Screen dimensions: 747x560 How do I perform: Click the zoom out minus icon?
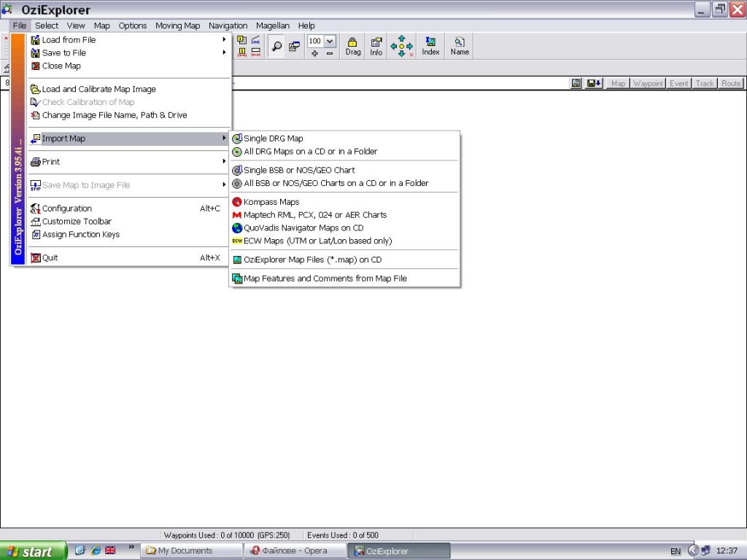pos(330,53)
